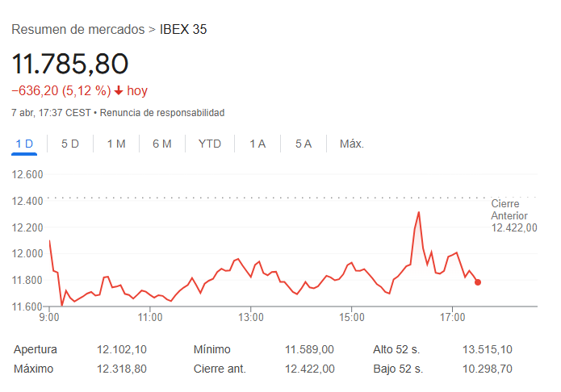Open the 6 M chart range
Screen dimensions: 561x392
click(x=162, y=144)
